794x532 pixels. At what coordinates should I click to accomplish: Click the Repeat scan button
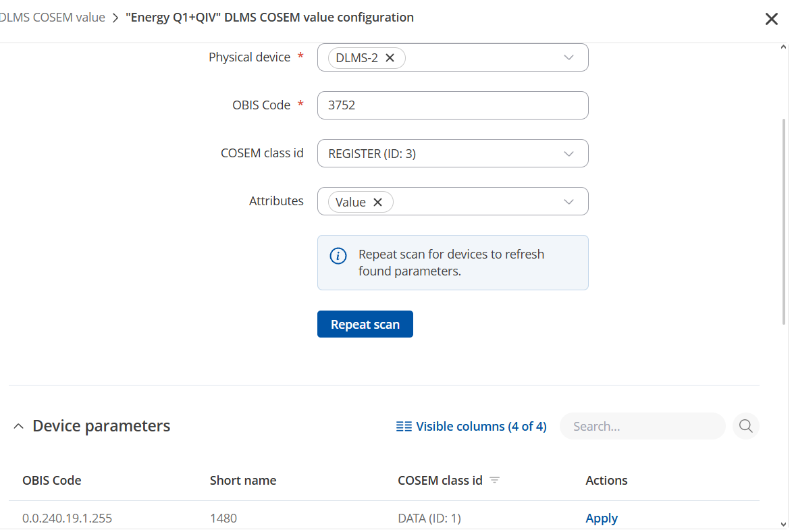(365, 324)
